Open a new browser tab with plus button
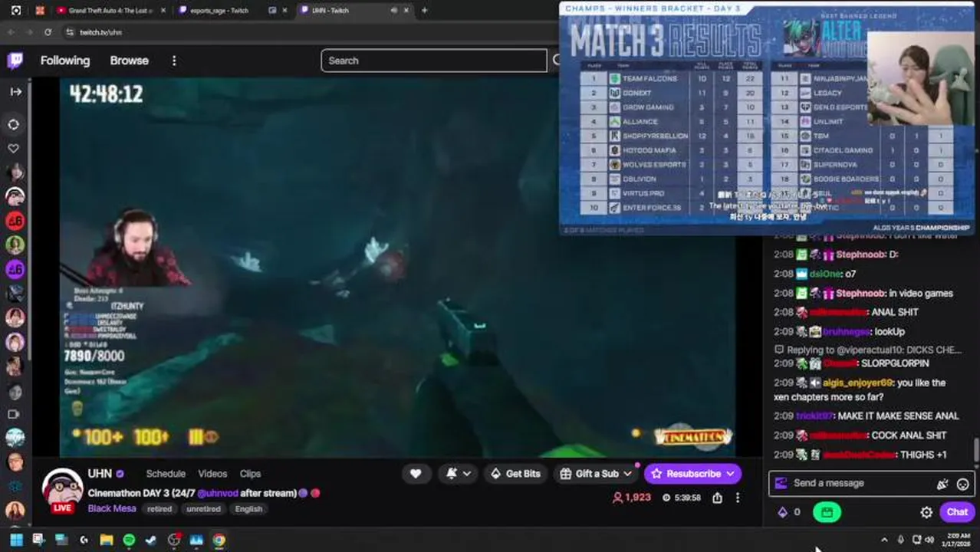The width and height of the screenshot is (980, 552). tap(424, 11)
